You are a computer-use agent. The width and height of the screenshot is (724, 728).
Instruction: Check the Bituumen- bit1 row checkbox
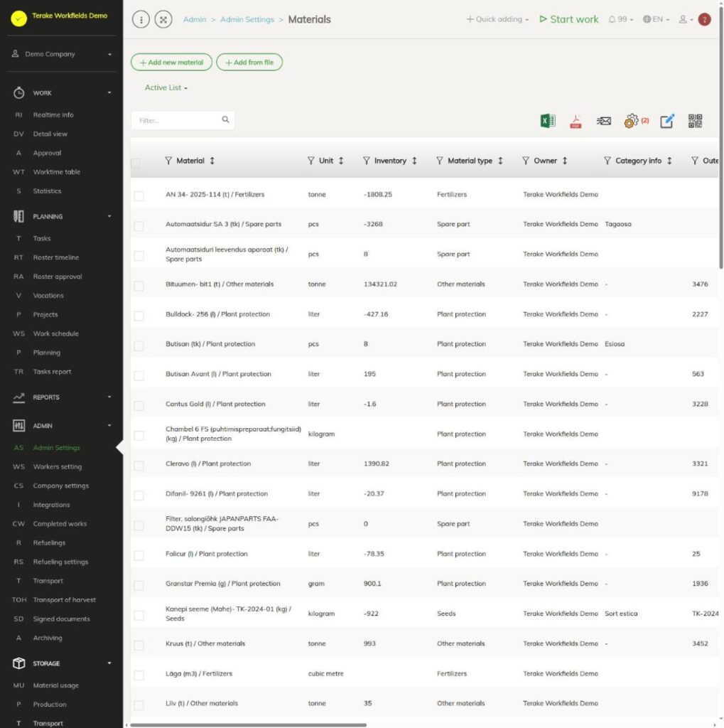point(139,286)
